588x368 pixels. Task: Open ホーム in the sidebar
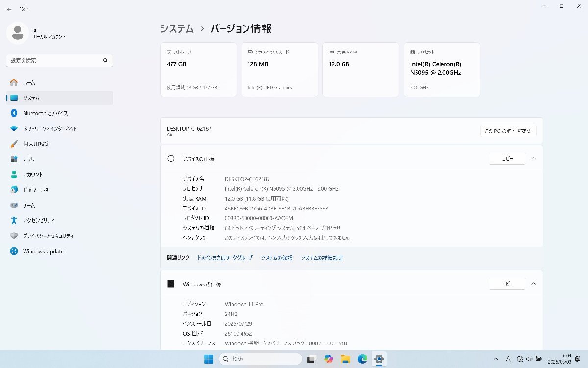59,82
